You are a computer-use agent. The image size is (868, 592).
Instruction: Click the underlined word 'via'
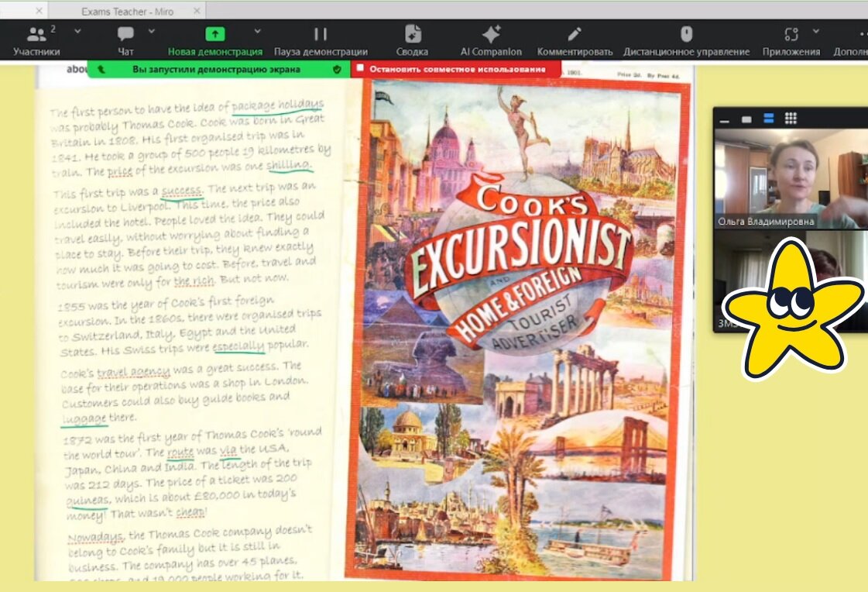tap(228, 449)
